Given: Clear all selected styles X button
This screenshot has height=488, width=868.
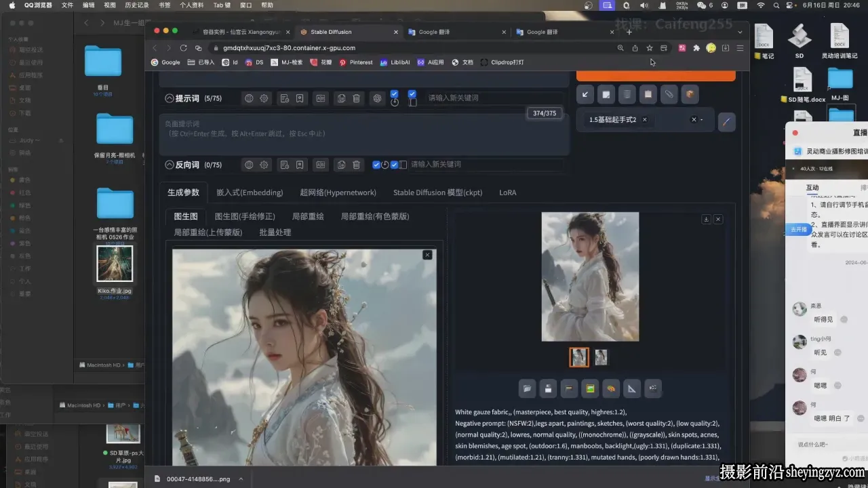Looking at the screenshot, I should (693, 119).
